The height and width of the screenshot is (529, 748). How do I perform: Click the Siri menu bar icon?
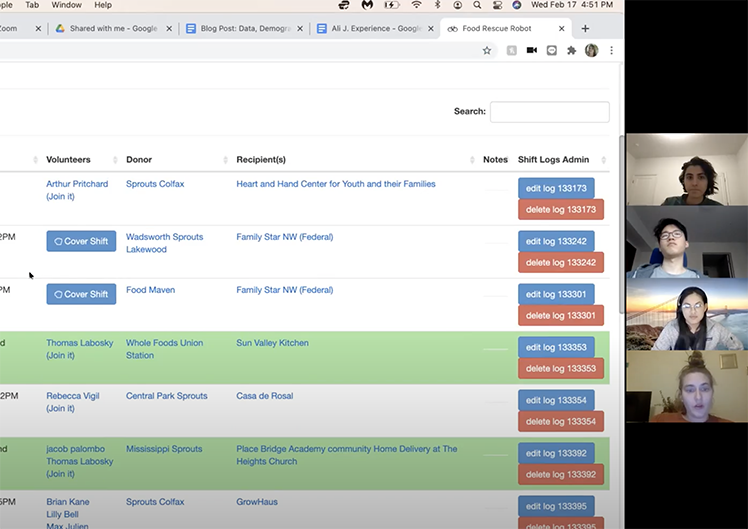[517, 5]
